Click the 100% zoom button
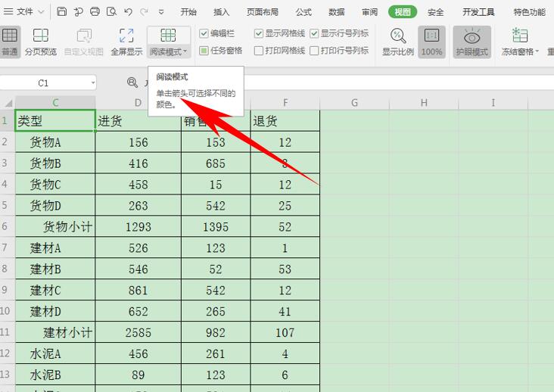554x392 pixels. point(431,42)
